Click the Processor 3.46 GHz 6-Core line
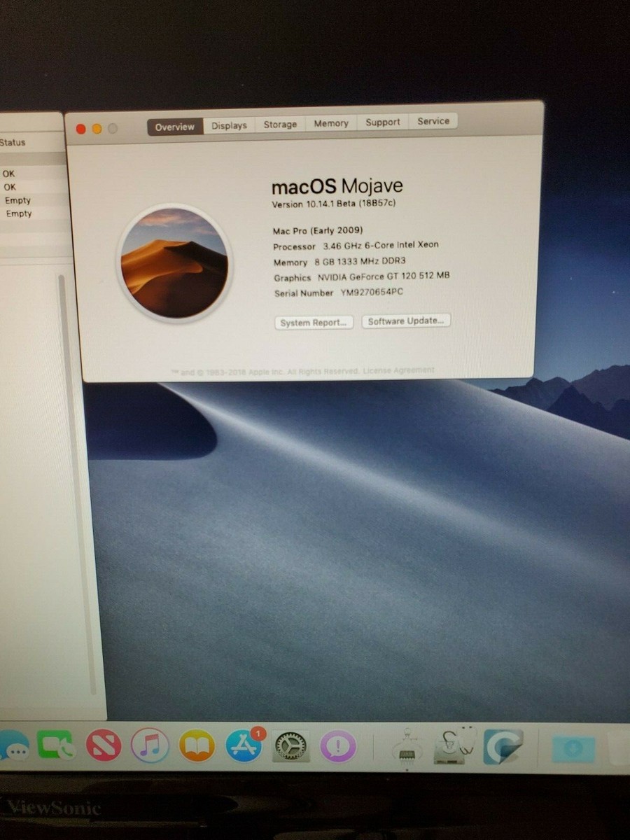The width and height of the screenshot is (630, 840). (x=356, y=246)
